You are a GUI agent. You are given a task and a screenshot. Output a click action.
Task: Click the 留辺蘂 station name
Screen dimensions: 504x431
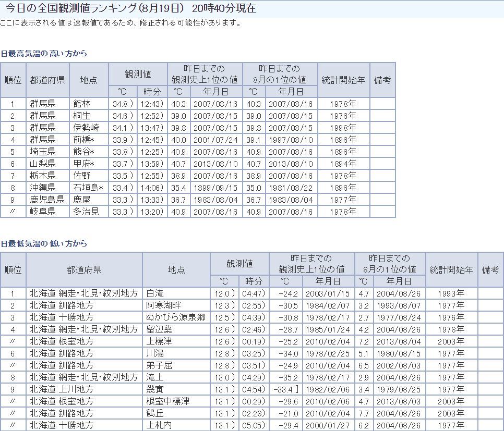[159, 329]
